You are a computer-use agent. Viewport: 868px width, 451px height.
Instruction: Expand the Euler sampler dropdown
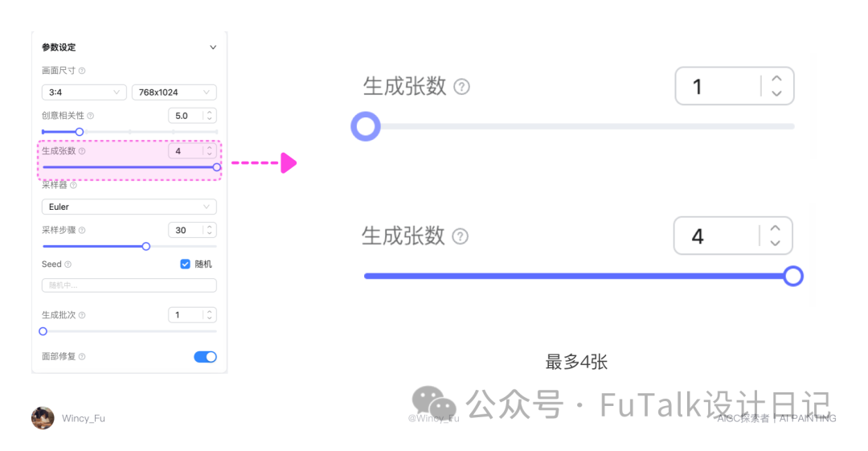129,207
